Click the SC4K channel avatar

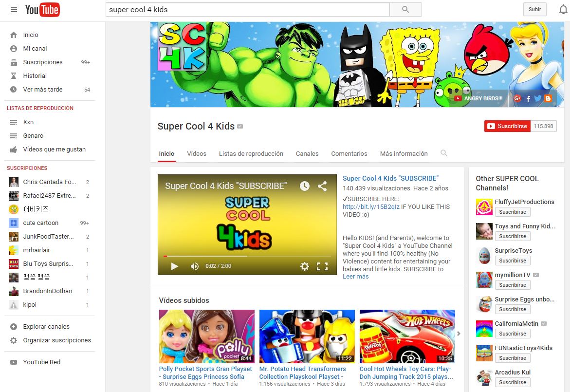182,46
